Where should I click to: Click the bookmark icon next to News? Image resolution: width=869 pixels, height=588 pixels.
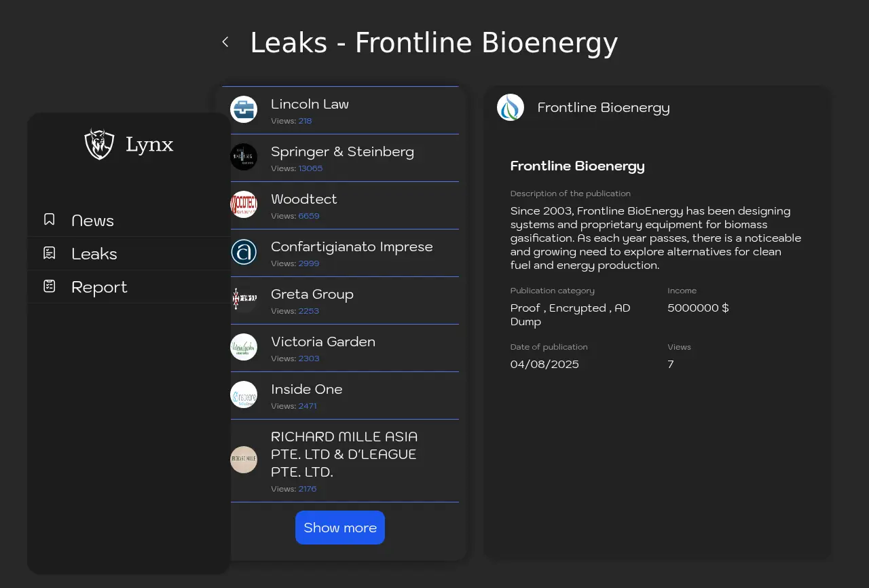tap(50, 219)
